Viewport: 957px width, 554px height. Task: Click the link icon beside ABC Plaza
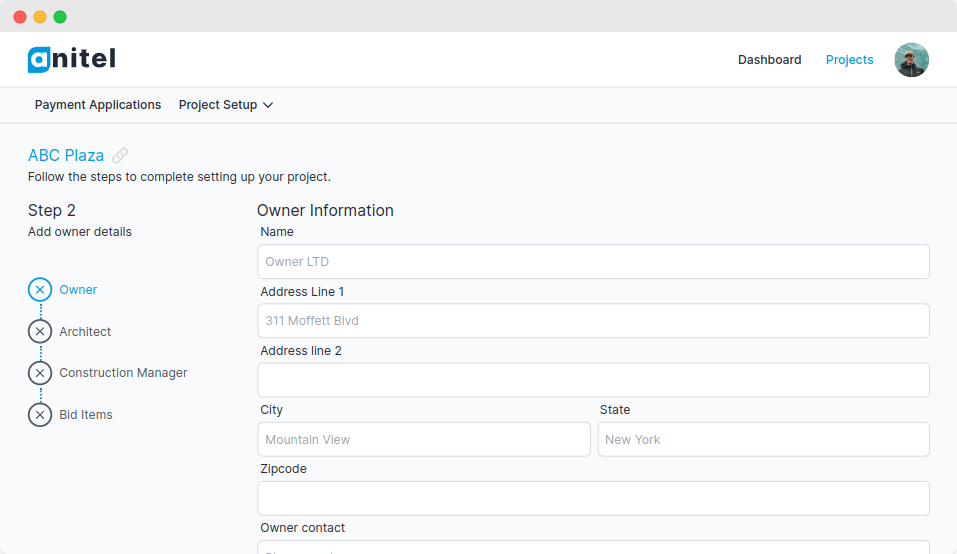(120, 156)
